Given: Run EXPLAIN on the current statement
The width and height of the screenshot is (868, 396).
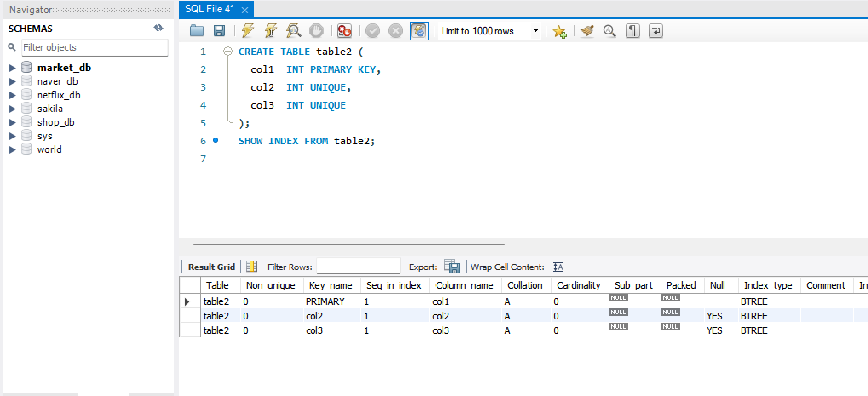Looking at the screenshot, I should [293, 31].
